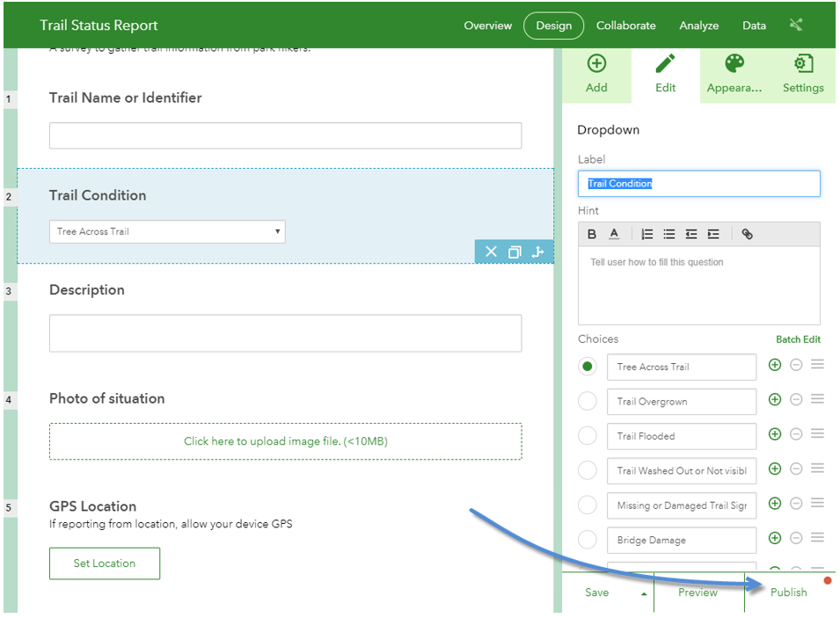Decrease indent in Hint editor
Image resolution: width=840 pixels, height=618 pixels.
[691, 234]
